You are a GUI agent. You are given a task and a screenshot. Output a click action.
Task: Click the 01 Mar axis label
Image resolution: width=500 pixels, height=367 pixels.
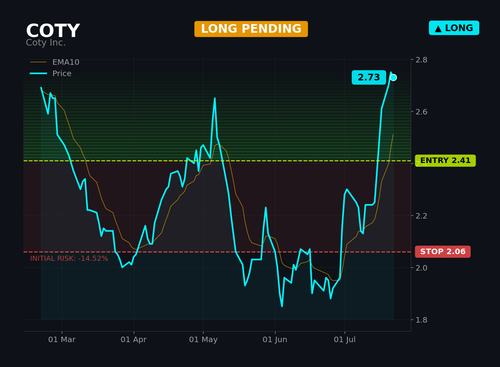pyautogui.click(x=62, y=340)
